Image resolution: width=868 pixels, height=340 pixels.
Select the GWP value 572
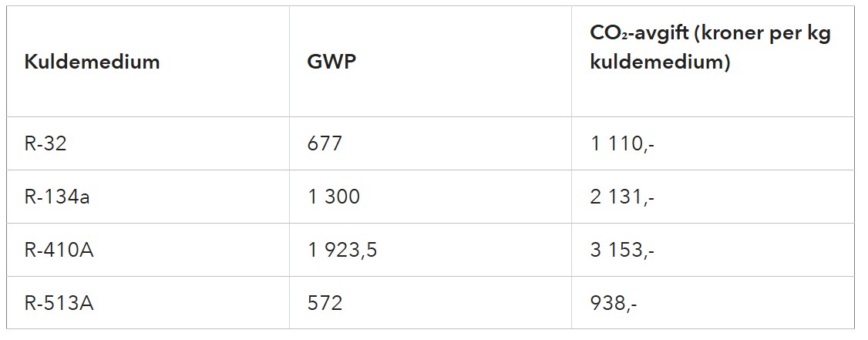pyautogui.click(x=325, y=303)
